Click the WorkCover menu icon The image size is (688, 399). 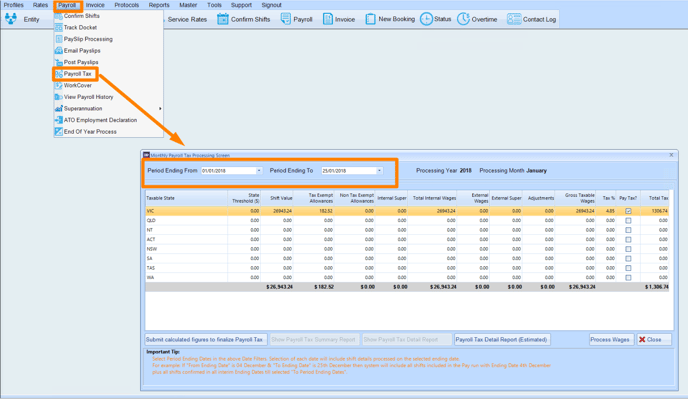click(58, 85)
